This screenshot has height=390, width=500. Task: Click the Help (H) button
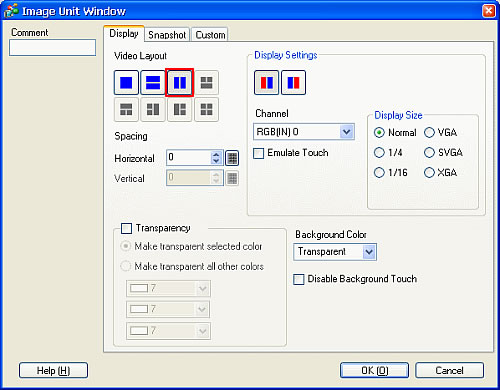(x=53, y=370)
